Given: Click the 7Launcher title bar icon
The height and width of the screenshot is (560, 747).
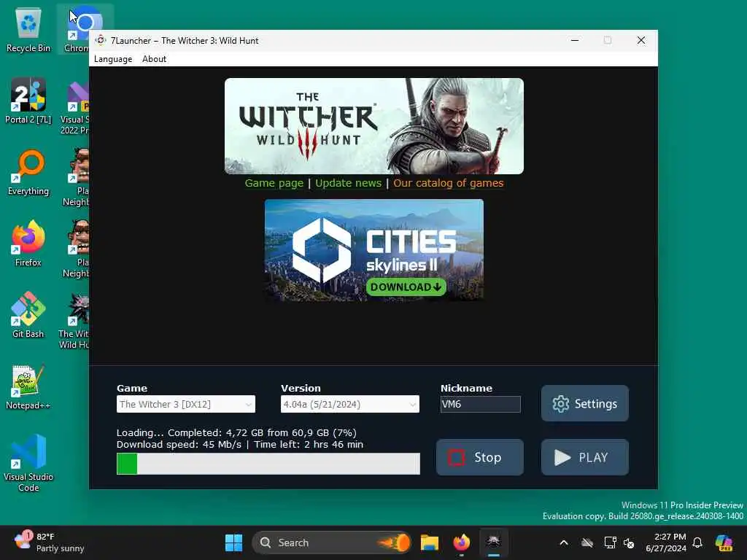Looking at the screenshot, I should [x=101, y=41].
